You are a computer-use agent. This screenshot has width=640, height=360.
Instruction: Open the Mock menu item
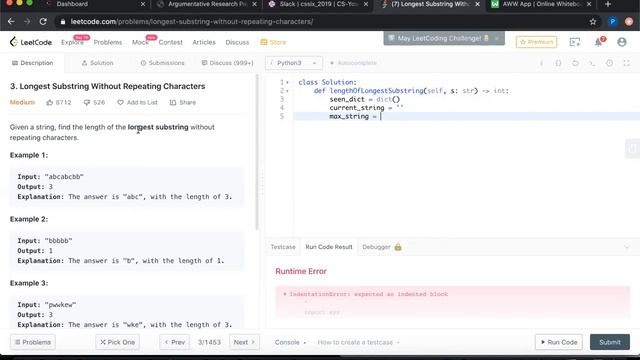[x=140, y=42]
